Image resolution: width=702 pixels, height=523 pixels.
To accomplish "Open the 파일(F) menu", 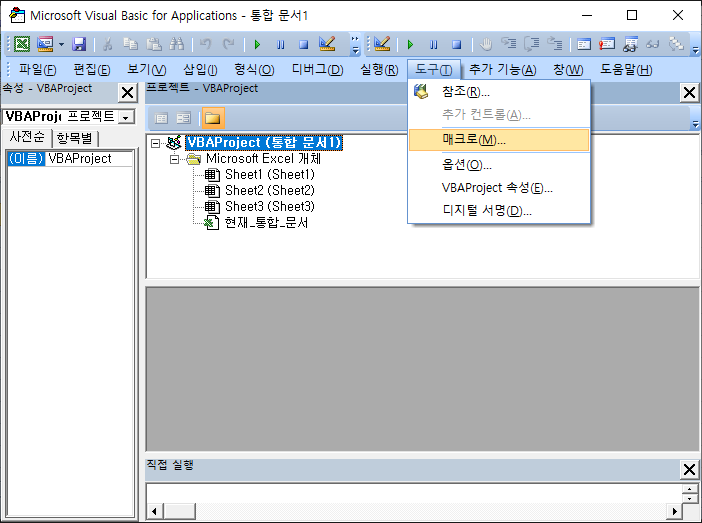I will 38,69.
